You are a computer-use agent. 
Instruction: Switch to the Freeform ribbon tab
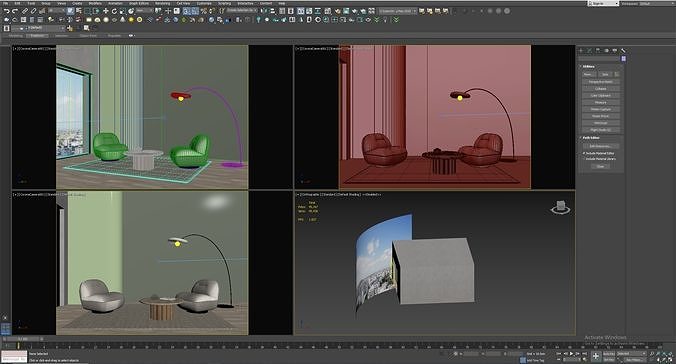pyautogui.click(x=37, y=35)
